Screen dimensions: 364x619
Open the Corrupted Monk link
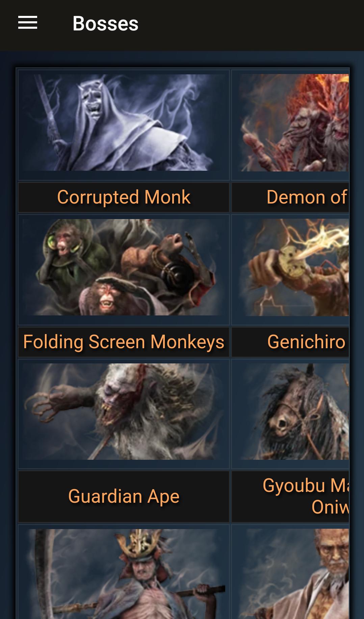(124, 197)
